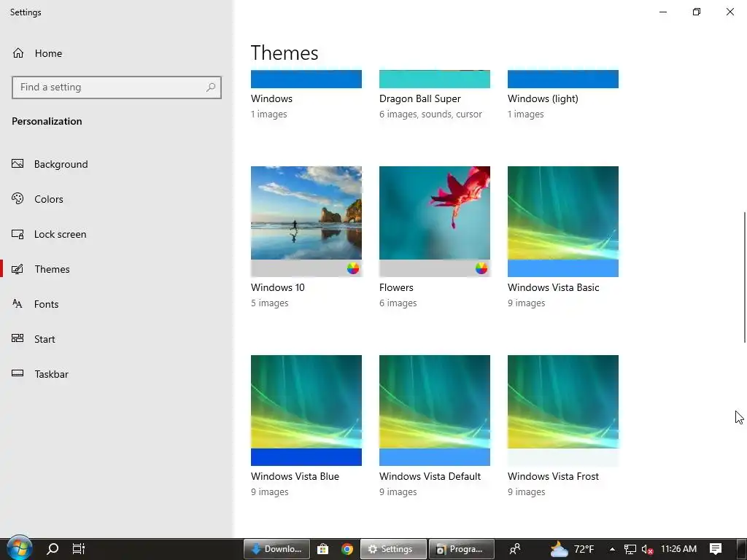Click the Show desktop sliver
Screen dimensions: 747x560
742,549
